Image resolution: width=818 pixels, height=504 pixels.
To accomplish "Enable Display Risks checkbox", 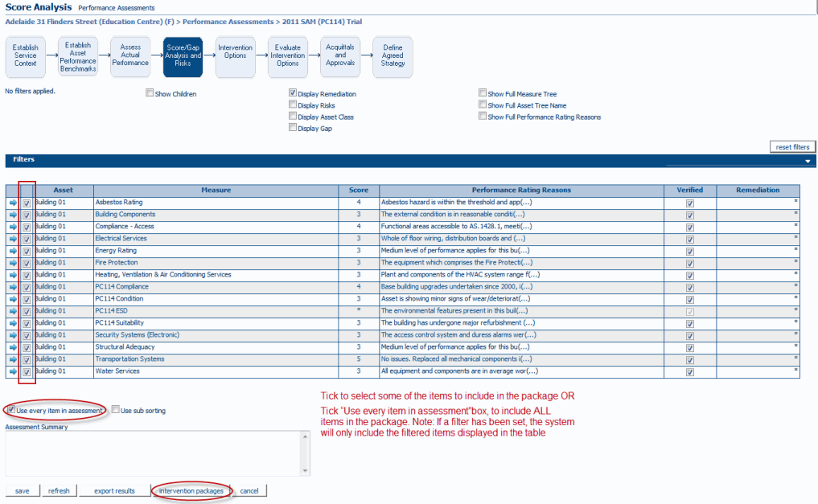I will click(x=293, y=104).
